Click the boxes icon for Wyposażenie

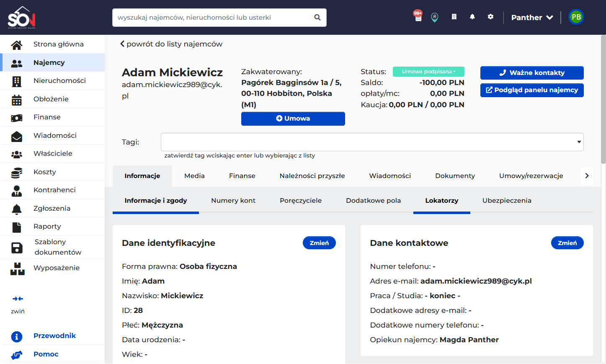coord(18,268)
